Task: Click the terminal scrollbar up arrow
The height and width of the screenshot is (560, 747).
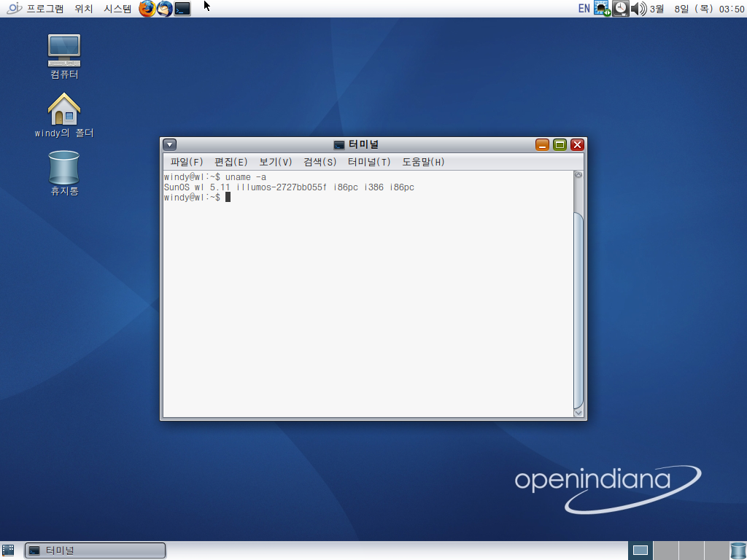Action: point(578,175)
